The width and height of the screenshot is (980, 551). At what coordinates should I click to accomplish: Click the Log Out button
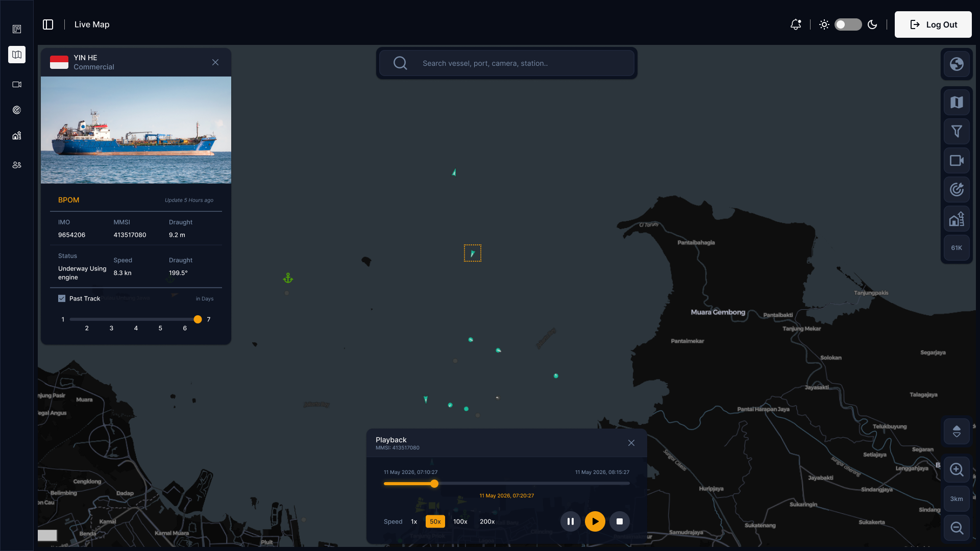click(x=933, y=24)
